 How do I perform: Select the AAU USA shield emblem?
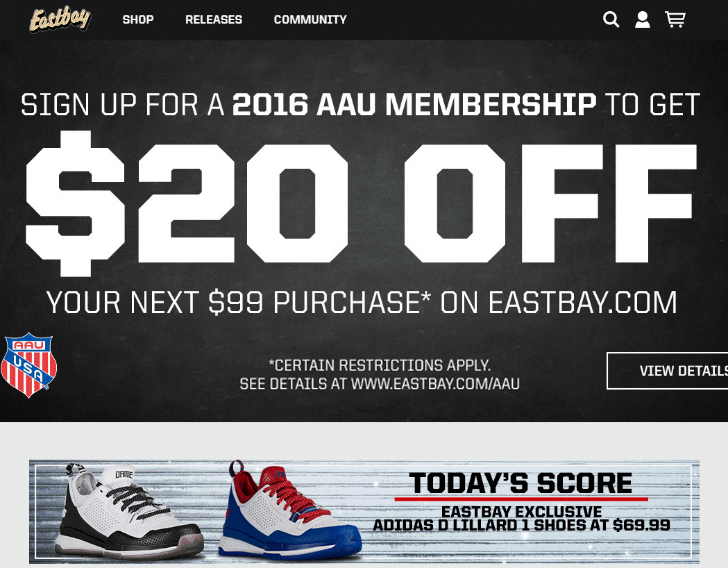(30, 364)
